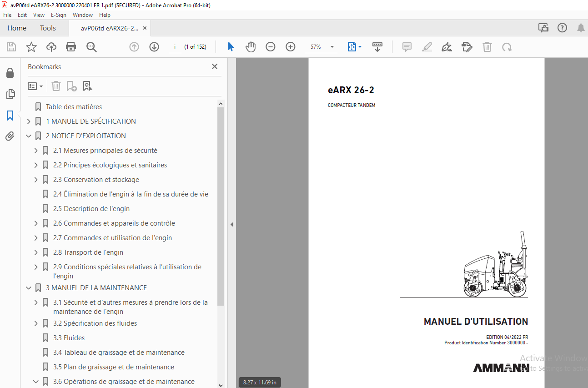588x388 pixels.
Task: Close the Bookmarks panel
Action: [x=215, y=66]
